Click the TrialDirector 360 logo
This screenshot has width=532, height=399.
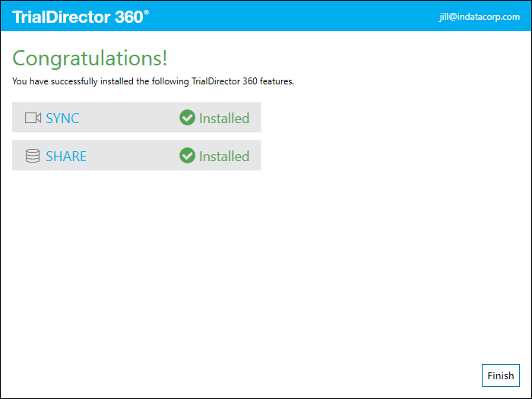coord(81,17)
